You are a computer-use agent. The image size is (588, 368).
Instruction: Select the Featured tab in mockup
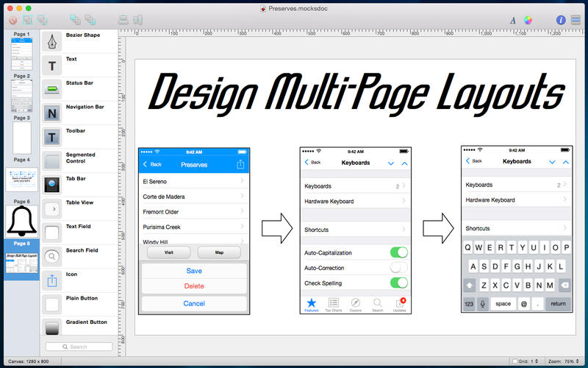[x=311, y=305]
